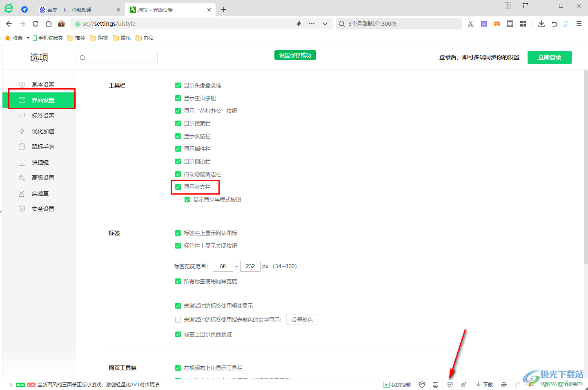This screenshot has height=390, width=588.
Task: Toggle 显示收藏栏 checkbox
Action: tap(178, 136)
